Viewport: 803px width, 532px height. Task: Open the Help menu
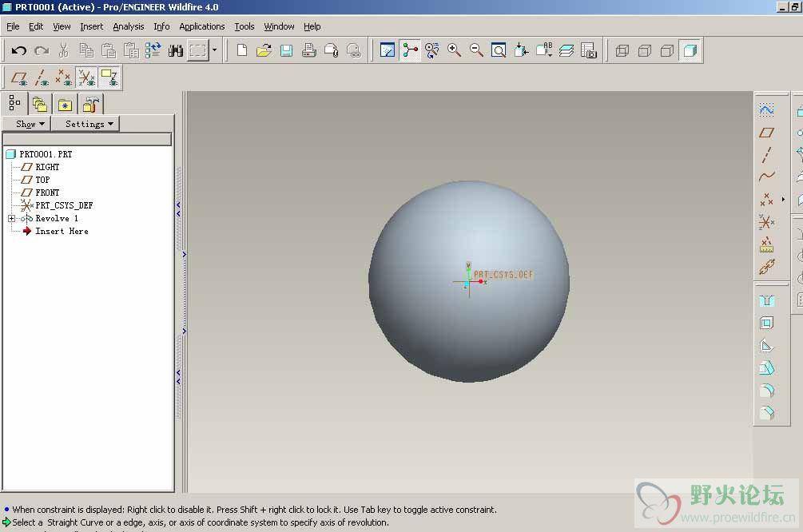pos(312,26)
